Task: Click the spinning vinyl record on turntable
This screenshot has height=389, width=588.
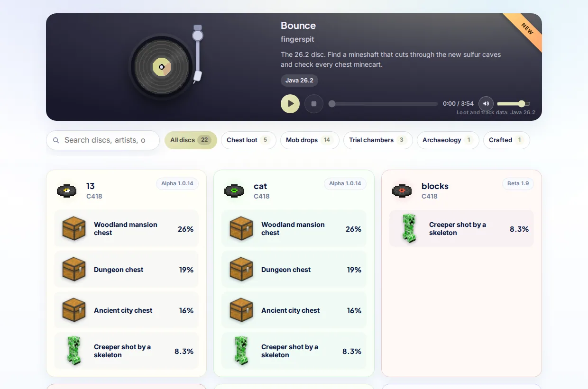Action: [x=161, y=67]
